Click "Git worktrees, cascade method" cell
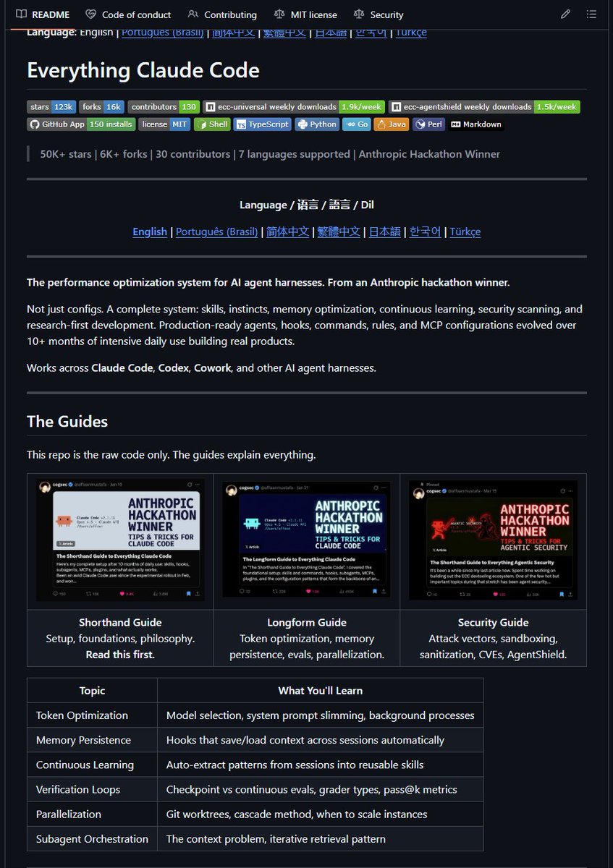Image resolution: width=613 pixels, height=868 pixels. pyautogui.click(x=321, y=814)
